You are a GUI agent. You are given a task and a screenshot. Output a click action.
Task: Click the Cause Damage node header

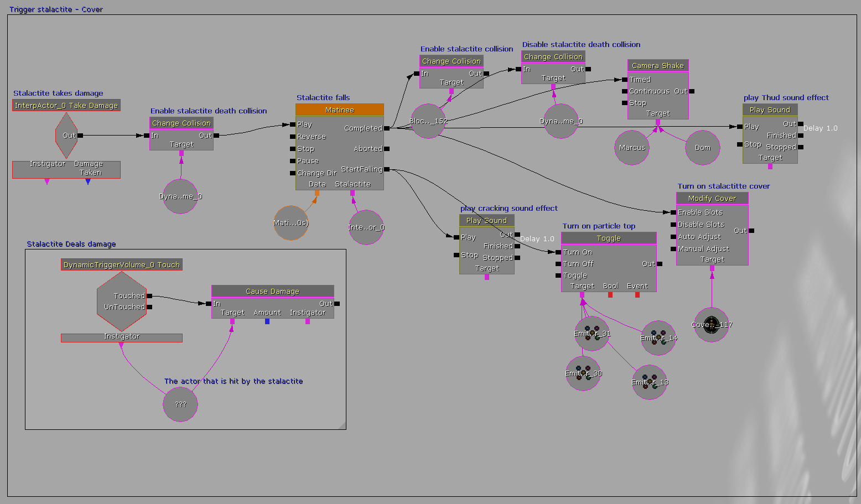pyautogui.click(x=272, y=292)
